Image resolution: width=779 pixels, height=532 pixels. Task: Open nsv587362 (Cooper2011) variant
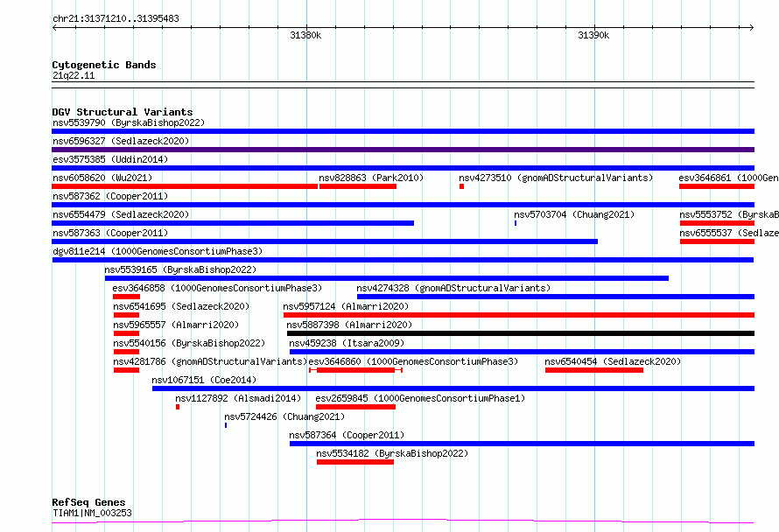(403, 205)
